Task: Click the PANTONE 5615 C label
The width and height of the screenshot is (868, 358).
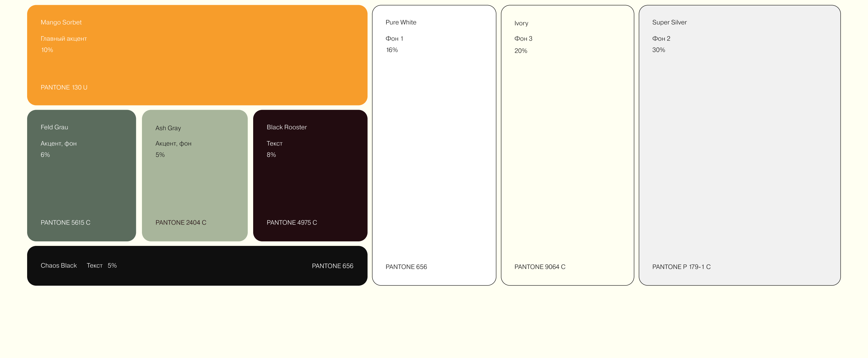Action: (x=65, y=223)
